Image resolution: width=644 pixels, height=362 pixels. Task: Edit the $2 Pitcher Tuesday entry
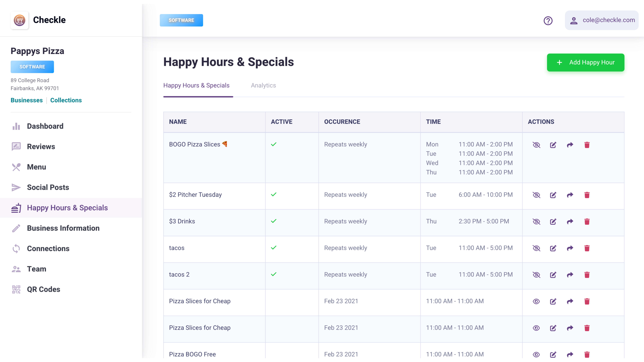[x=553, y=195]
